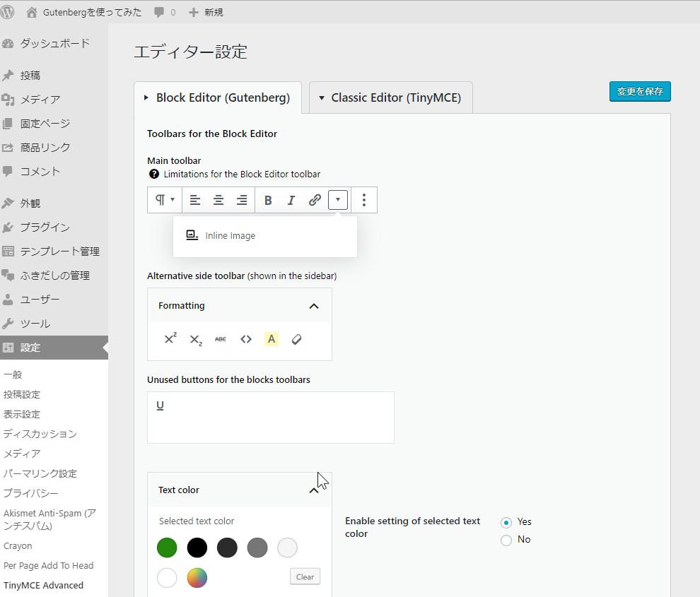Open ユーザー in the sidebar
The image size is (700, 597).
pyautogui.click(x=54, y=300)
